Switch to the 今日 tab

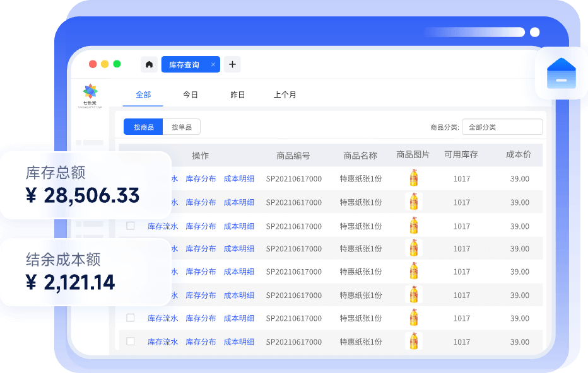[191, 95]
